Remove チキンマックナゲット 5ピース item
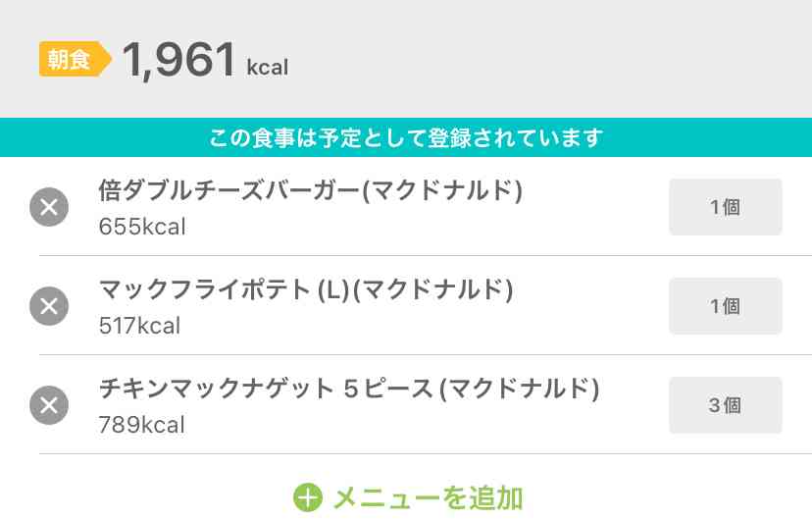The height and width of the screenshot is (520, 812). 49,405
